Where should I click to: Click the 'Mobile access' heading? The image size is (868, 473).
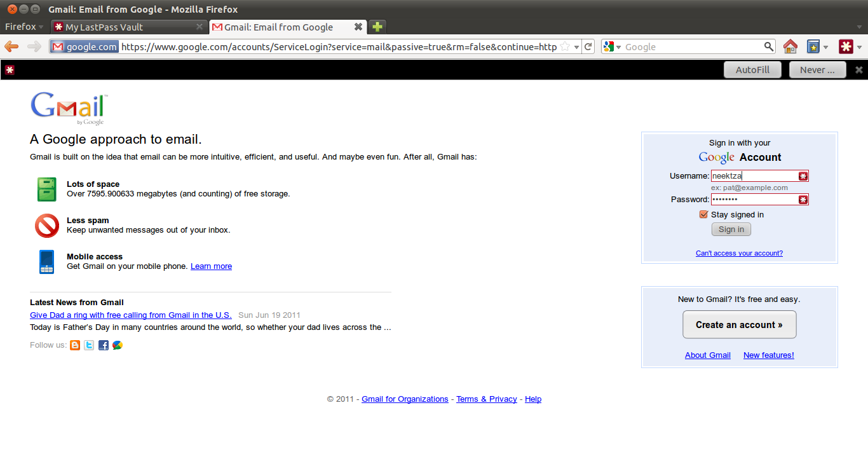[x=95, y=257]
